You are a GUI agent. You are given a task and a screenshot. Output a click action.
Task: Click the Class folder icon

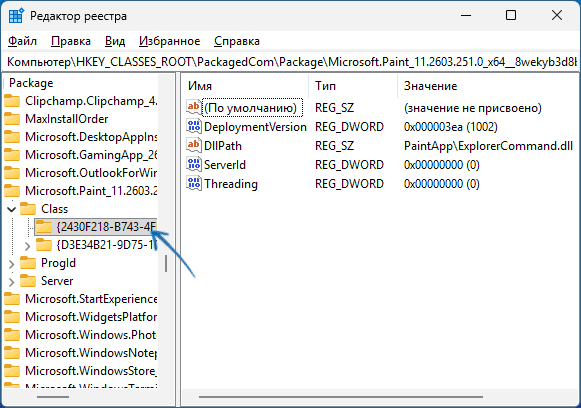(28, 209)
